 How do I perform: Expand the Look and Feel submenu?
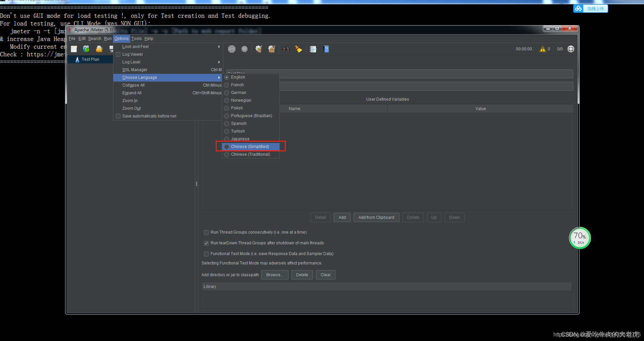[168, 47]
